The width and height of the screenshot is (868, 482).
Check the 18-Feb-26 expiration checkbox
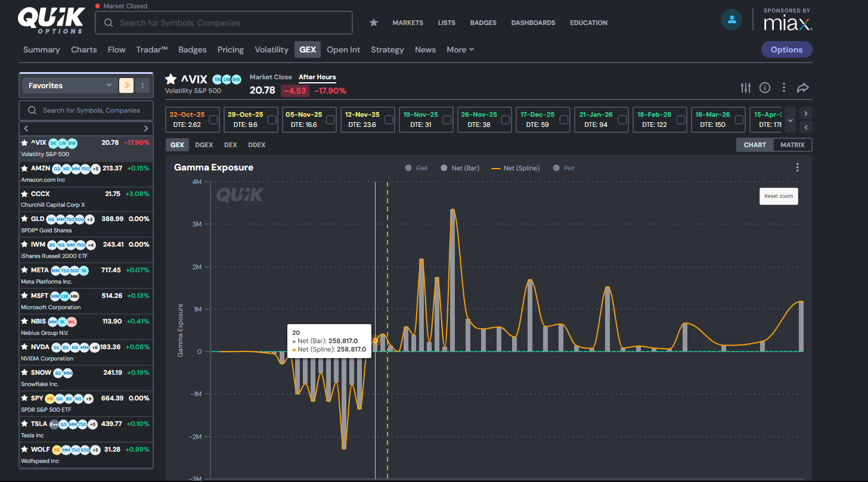(681, 120)
